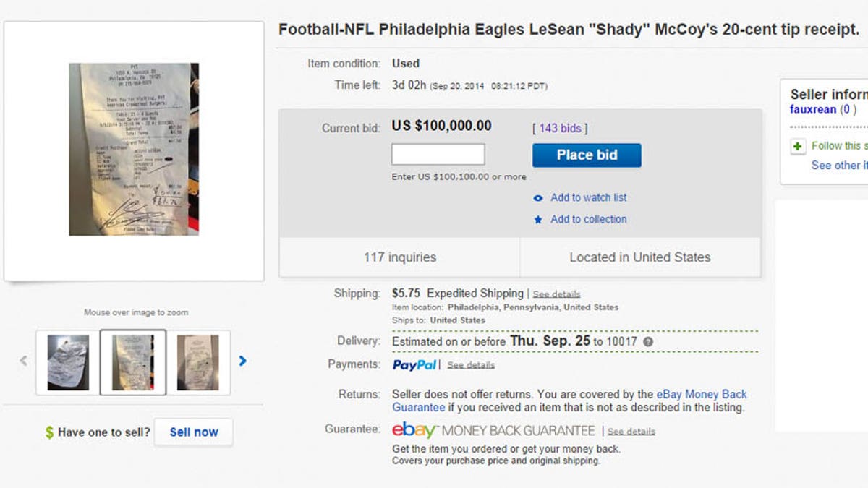Click the eye icon beside Add to watch list
The height and width of the screenshot is (488, 868).
538,198
